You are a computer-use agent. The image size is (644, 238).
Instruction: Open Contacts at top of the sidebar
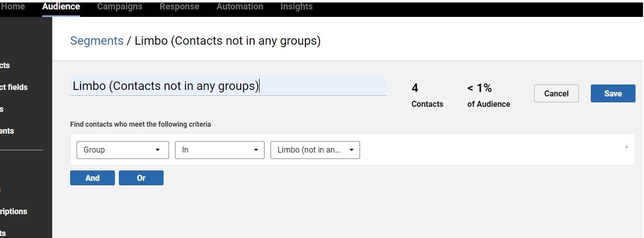5,66
